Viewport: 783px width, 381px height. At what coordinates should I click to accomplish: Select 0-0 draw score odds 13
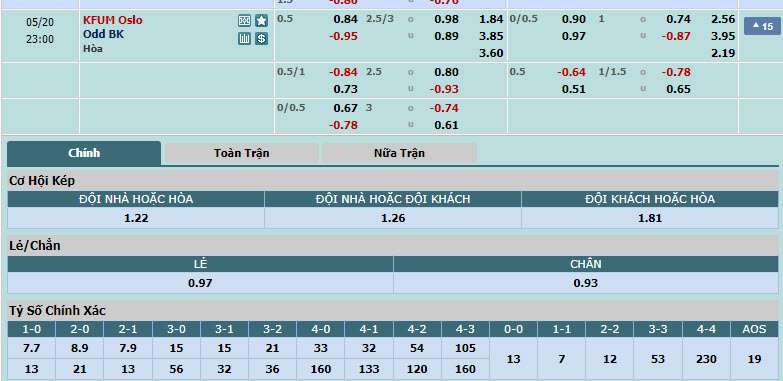tap(513, 359)
